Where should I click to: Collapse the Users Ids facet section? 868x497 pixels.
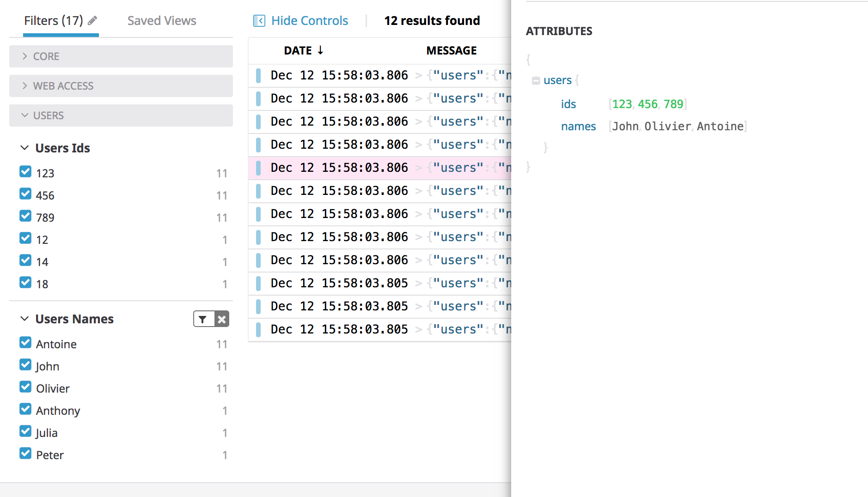pos(24,148)
